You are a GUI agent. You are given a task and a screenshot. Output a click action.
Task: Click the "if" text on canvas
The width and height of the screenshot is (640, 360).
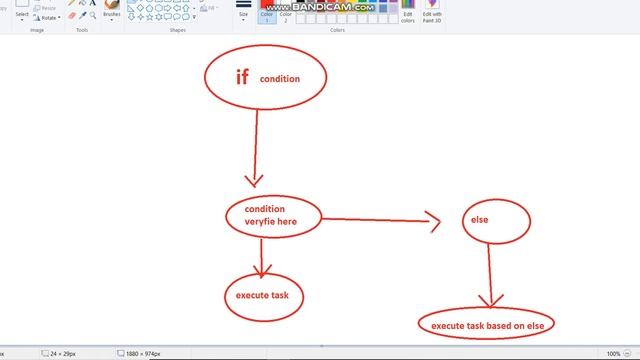(x=242, y=77)
